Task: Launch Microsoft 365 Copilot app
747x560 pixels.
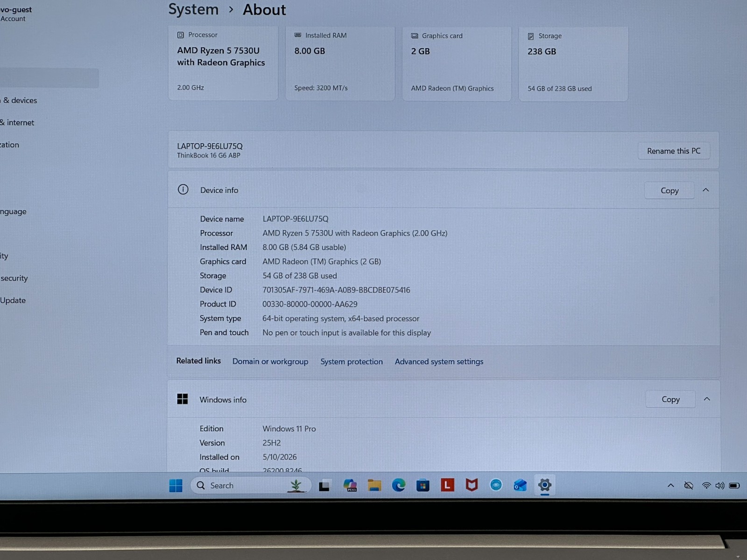Action: point(350,486)
